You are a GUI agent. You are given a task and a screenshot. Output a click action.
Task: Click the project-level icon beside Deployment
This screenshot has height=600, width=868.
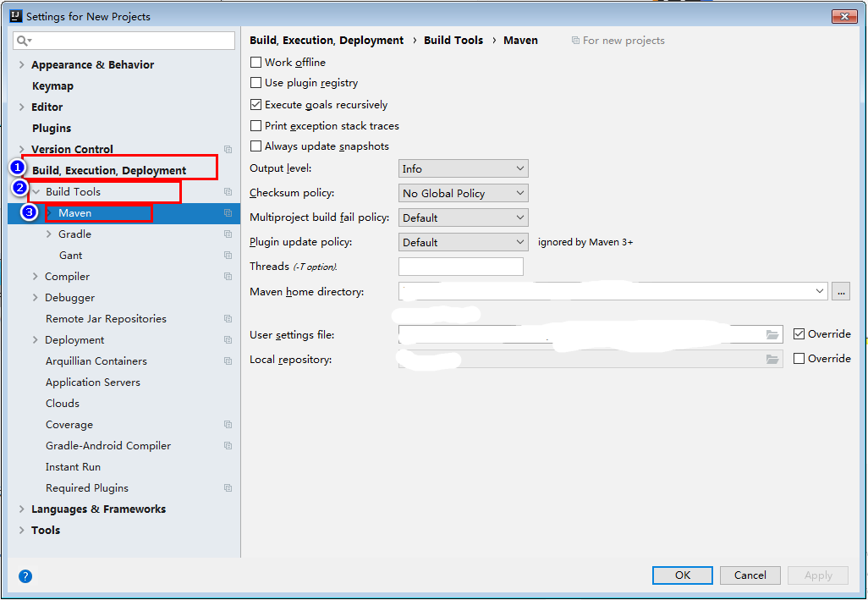228,340
